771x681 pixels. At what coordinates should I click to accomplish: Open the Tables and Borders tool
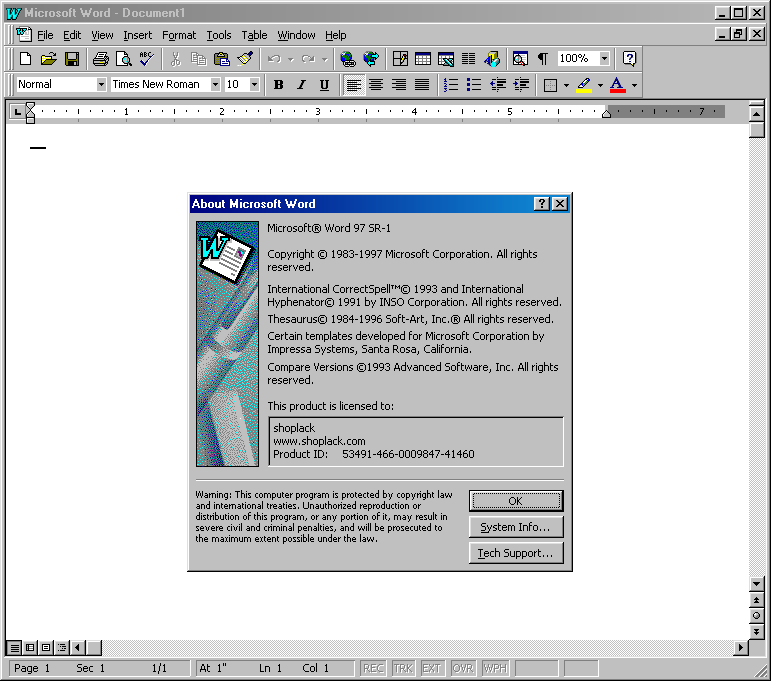pyautogui.click(x=400, y=59)
